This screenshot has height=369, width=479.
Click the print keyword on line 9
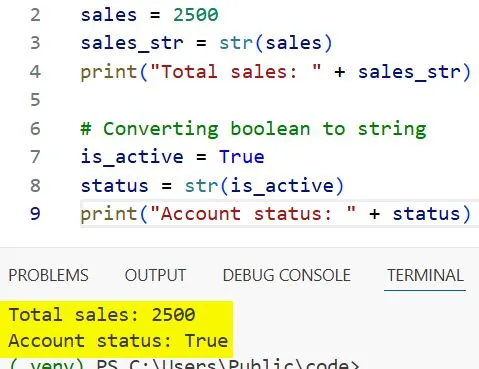point(109,214)
